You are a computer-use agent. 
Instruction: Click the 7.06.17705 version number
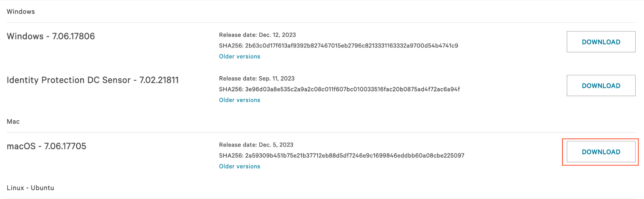65,146
